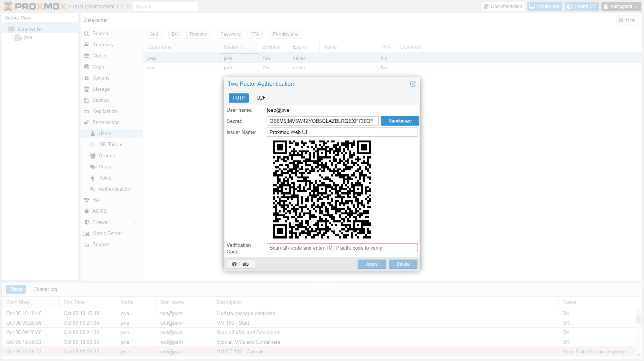
Task: Close the Two Factor Authentication dialog
Action: click(413, 84)
